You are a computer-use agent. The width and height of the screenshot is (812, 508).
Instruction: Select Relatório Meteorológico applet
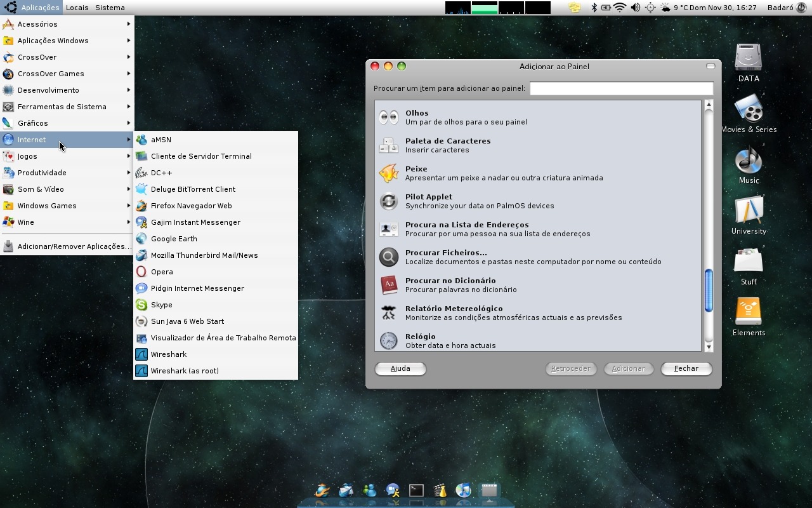tap(538, 313)
